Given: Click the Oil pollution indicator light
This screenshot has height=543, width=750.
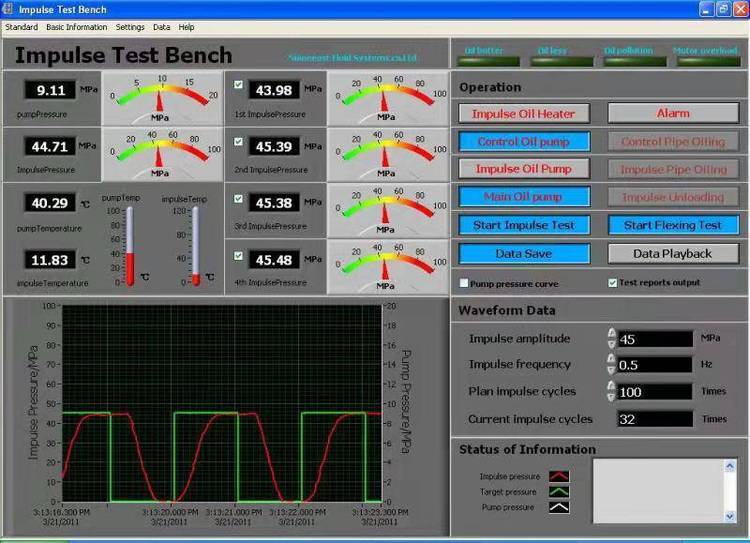Looking at the screenshot, I should click(629, 62).
